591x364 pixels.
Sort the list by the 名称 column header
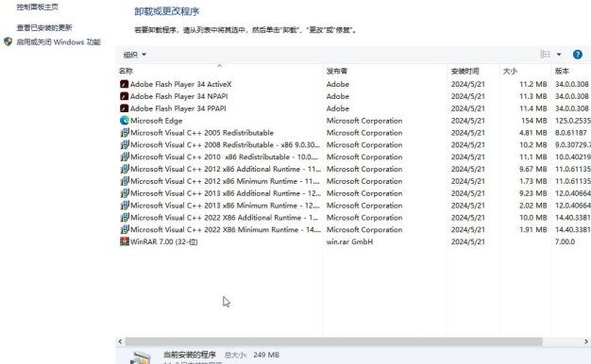click(x=126, y=71)
